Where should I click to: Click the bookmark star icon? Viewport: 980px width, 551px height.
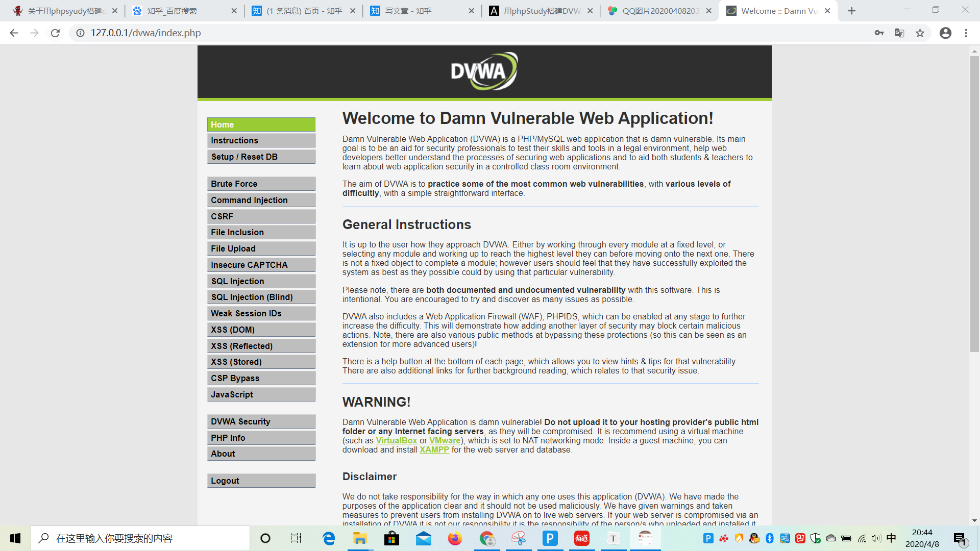point(920,33)
